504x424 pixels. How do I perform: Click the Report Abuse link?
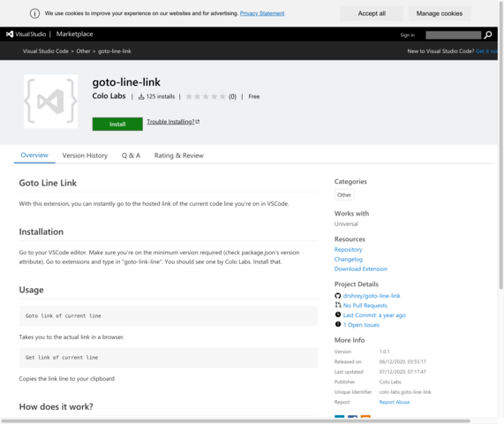point(395,402)
